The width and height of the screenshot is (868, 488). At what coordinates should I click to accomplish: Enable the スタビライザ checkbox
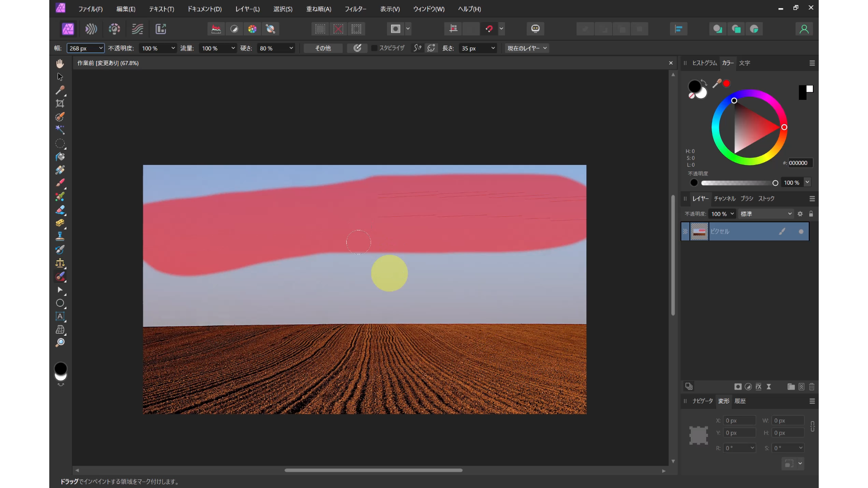pyautogui.click(x=374, y=48)
